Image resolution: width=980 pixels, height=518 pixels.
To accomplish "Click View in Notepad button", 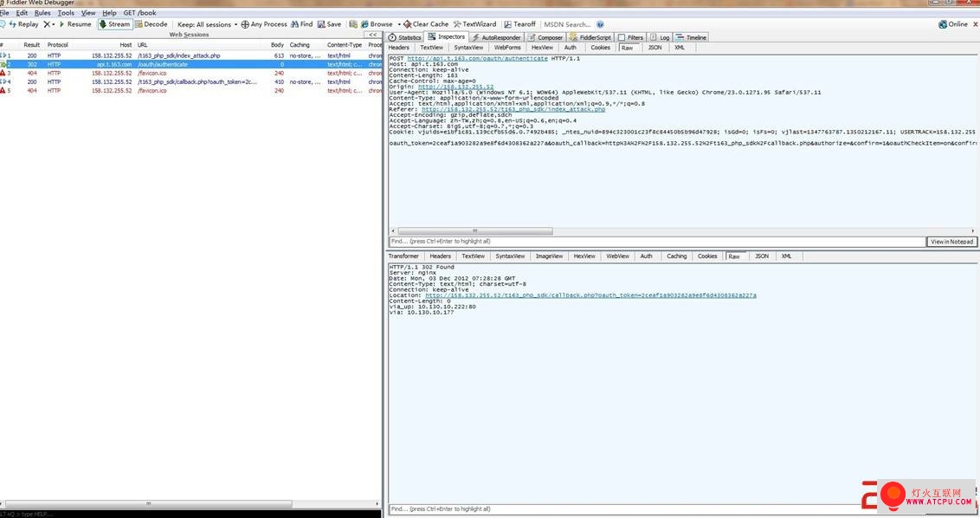I will click(x=952, y=242).
